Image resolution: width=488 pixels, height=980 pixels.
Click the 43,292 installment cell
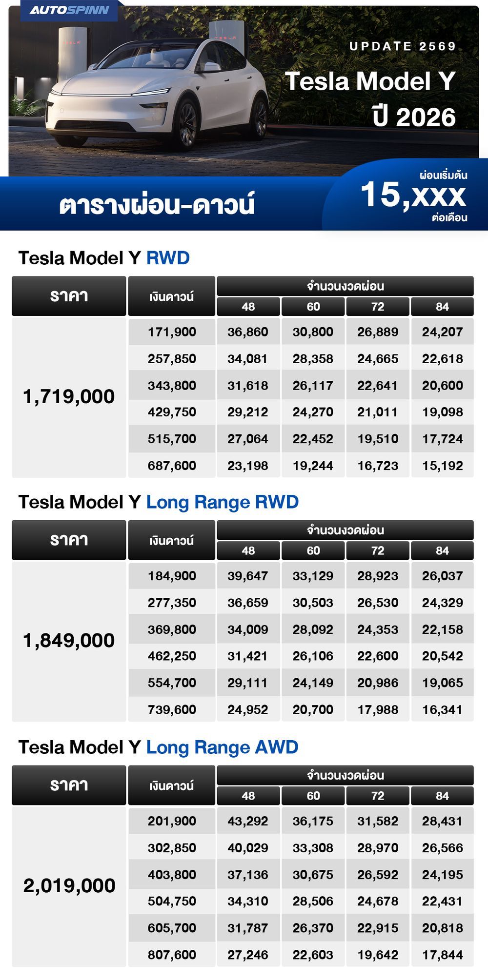click(x=248, y=821)
